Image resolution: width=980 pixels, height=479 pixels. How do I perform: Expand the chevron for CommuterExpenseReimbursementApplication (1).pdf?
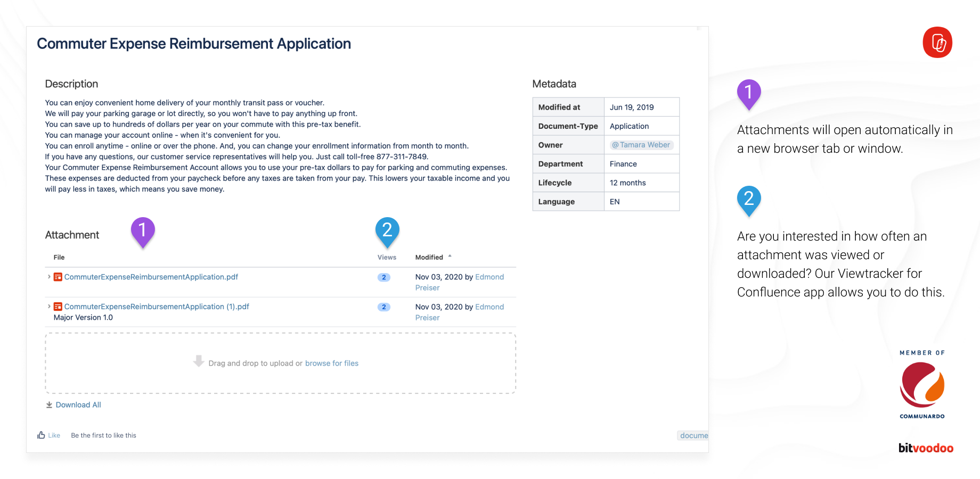[x=49, y=307]
